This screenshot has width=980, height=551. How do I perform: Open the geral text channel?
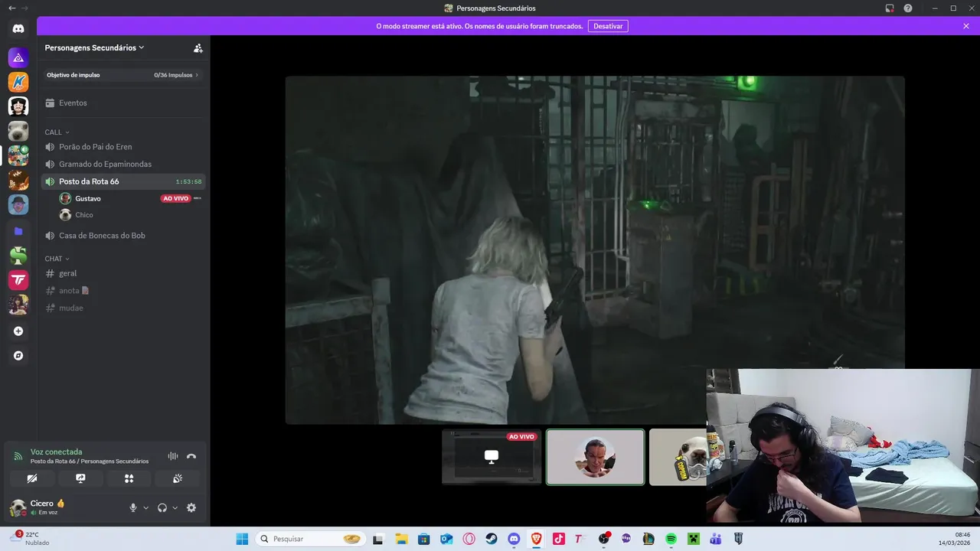tap(123, 273)
